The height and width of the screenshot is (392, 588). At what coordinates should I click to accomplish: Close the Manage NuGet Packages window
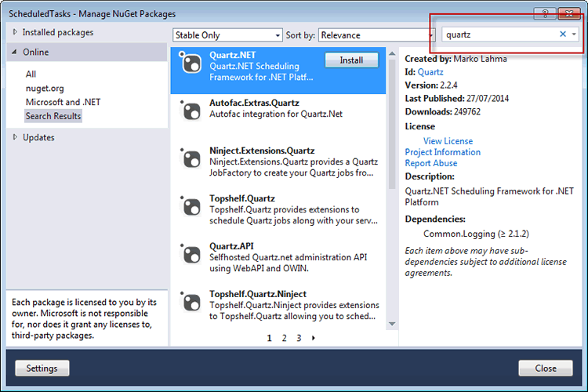(x=569, y=14)
